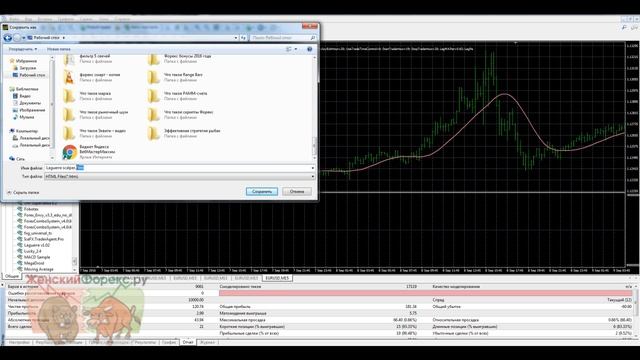The image size is (640, 360).
Task: Select Изображения library in the navigation pane
Action: [29, 110]
